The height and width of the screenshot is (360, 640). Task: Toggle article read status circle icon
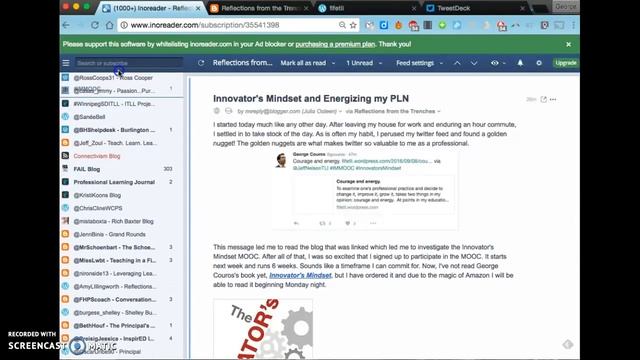click(229, 111)
